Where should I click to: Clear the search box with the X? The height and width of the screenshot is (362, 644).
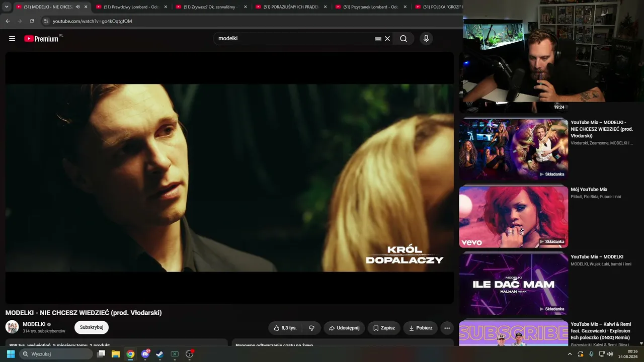coord(387,39)
